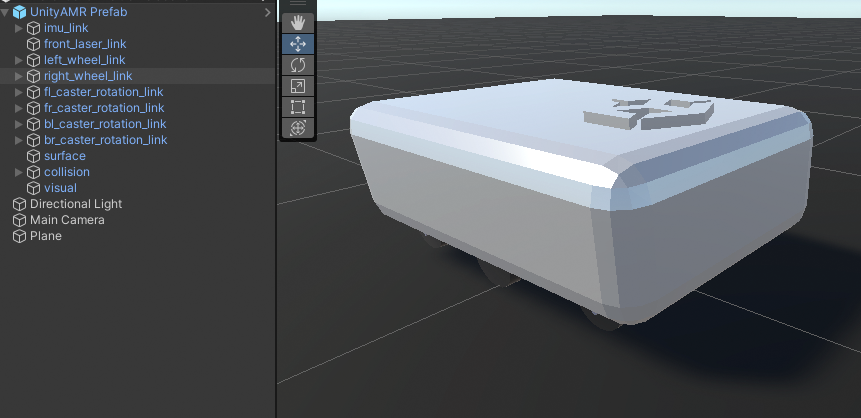Click the robot body in Scene view
This screenshot has height=418, width=861.
click(581, 200)
